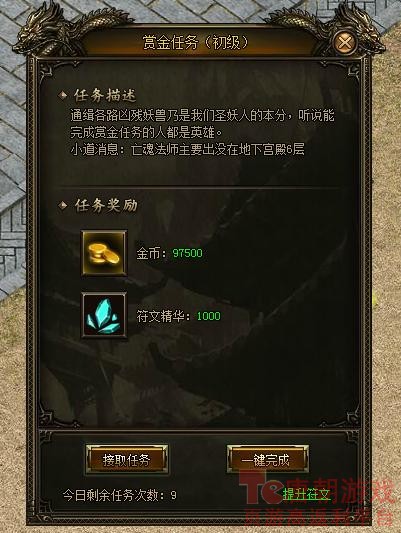Click the diamond bullet beside 任务奖励
Viewport: 401px width, 533px height.
[x=63, y=205]
